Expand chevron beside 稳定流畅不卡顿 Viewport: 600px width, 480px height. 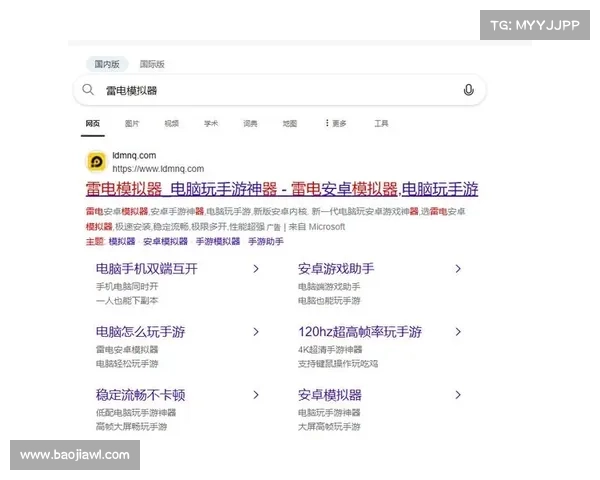[256, 395]
